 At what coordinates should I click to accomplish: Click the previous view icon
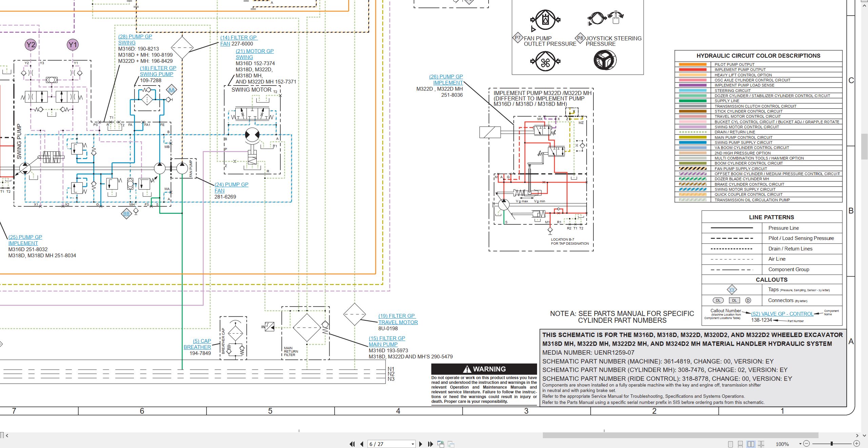click(x=441, y=444)
